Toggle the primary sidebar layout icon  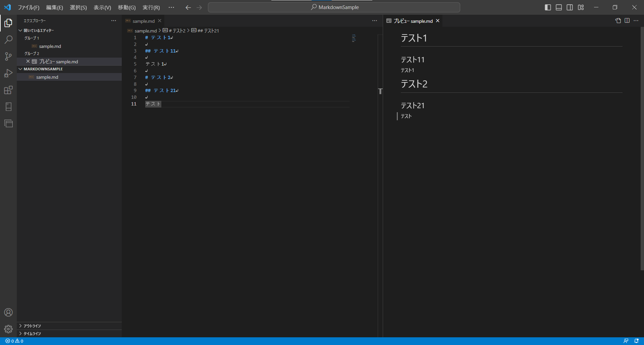pyautogui.click(x=548, y=7)
